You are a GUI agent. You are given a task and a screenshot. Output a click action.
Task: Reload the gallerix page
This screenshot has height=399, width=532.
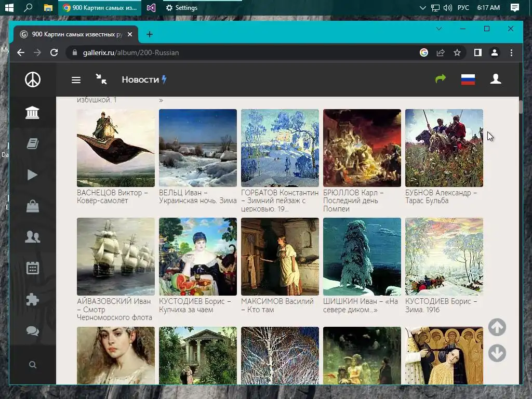(54, 52)
